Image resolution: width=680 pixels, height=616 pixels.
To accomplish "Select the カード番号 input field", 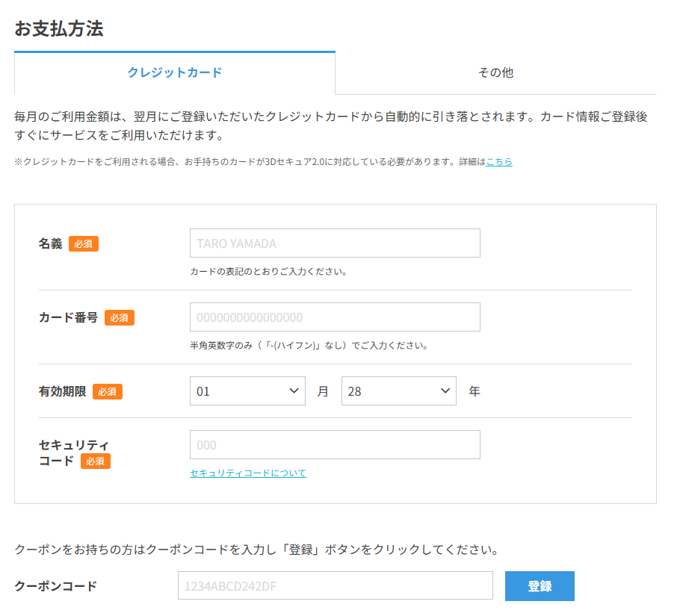I will (x=335, y=317).
